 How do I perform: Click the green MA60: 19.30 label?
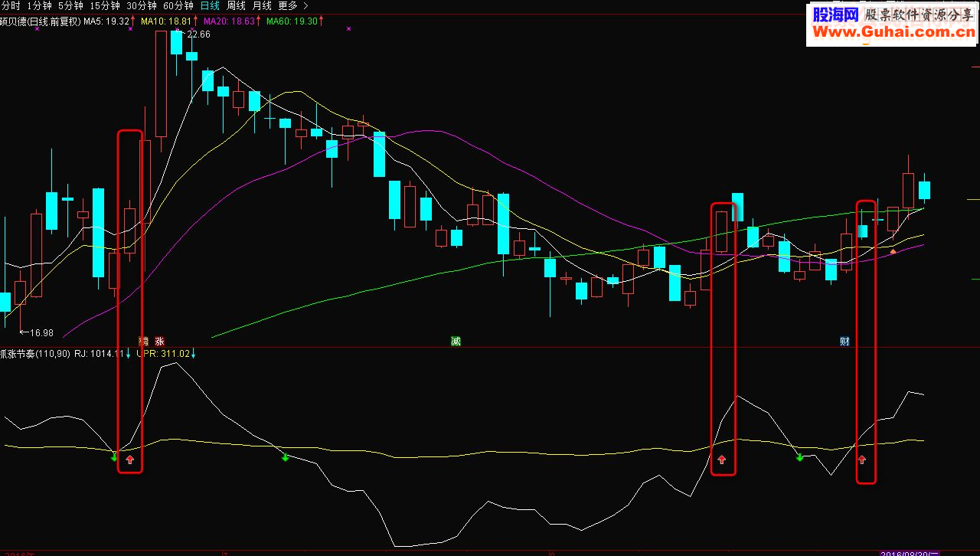click(x=292, y=21)
